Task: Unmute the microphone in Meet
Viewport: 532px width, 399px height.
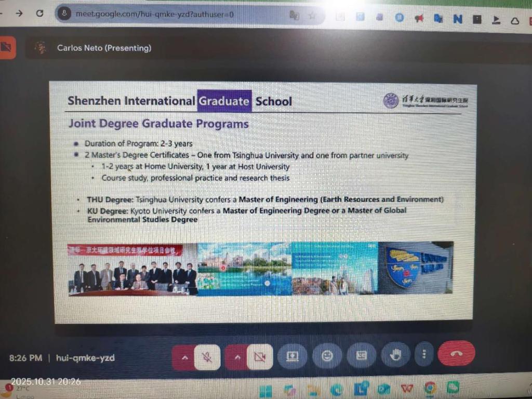Action: [207, 357]
